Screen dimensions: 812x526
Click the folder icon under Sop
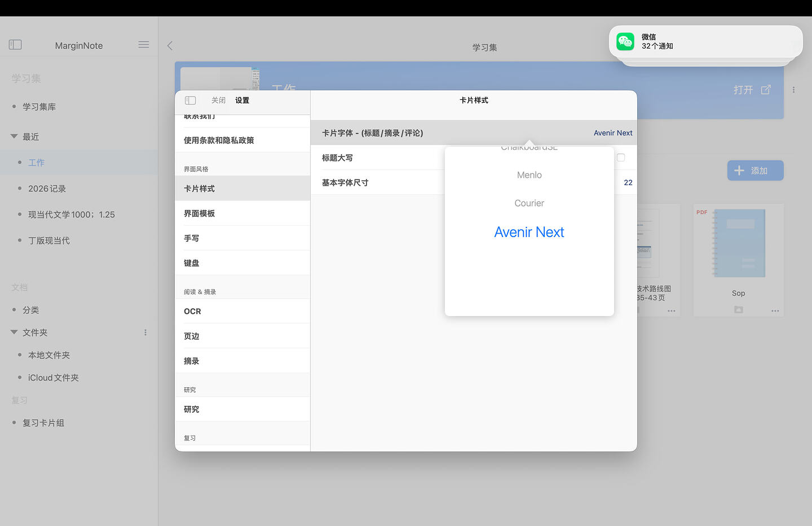point(739,310)
